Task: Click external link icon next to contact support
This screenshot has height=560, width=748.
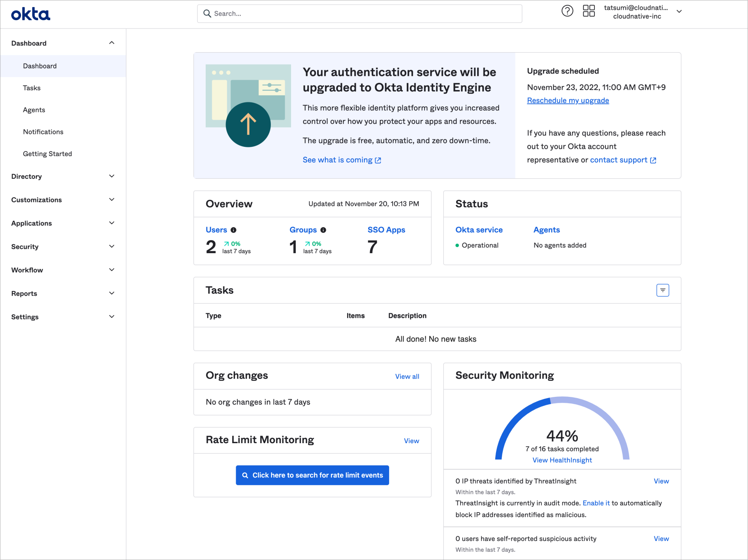Action: click(653, 160)
